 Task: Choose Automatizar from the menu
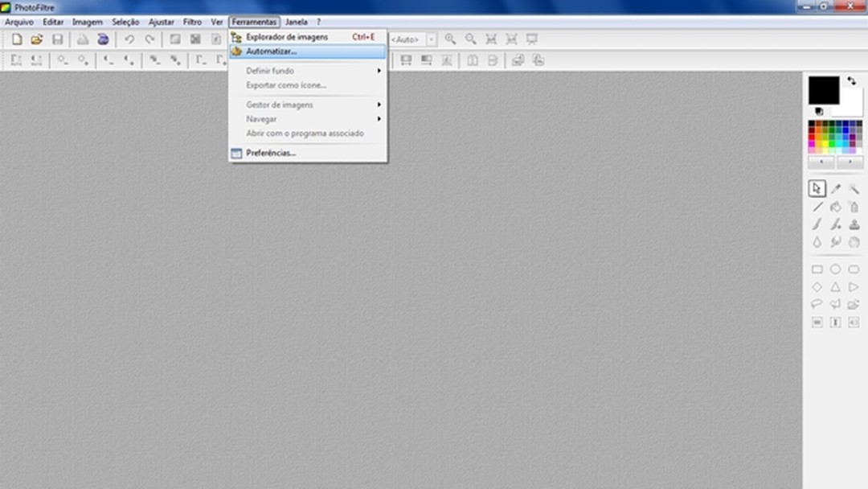click(273, 49)
